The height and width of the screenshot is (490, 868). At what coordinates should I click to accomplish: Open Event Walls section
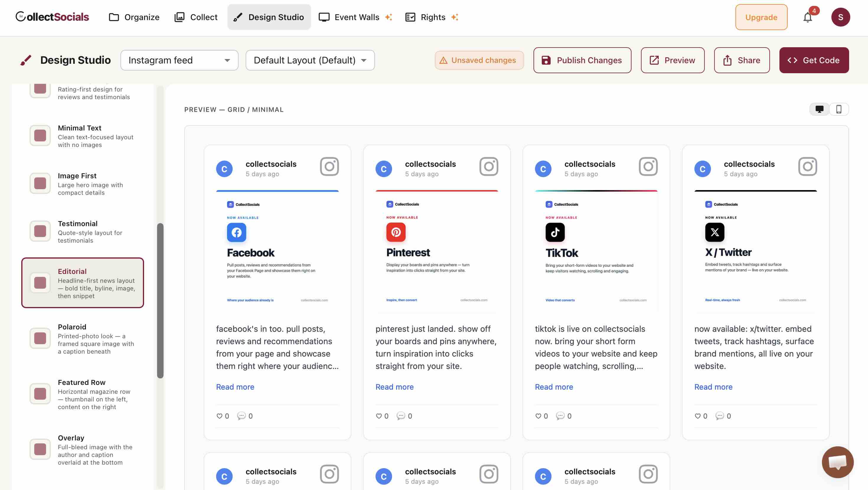coord(355,17)
